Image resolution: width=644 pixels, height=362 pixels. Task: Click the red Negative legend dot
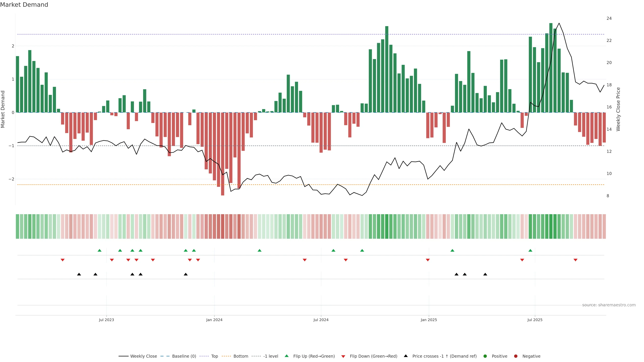[x=516, y=356]
